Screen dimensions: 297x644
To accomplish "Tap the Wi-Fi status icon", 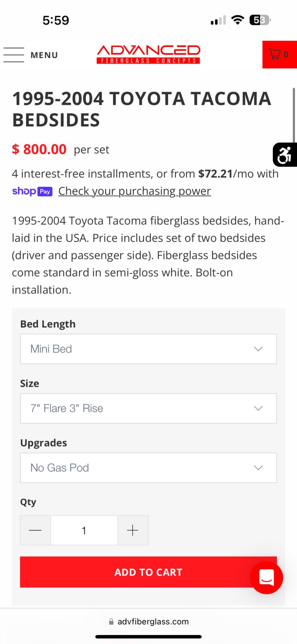I will (238, 20).
